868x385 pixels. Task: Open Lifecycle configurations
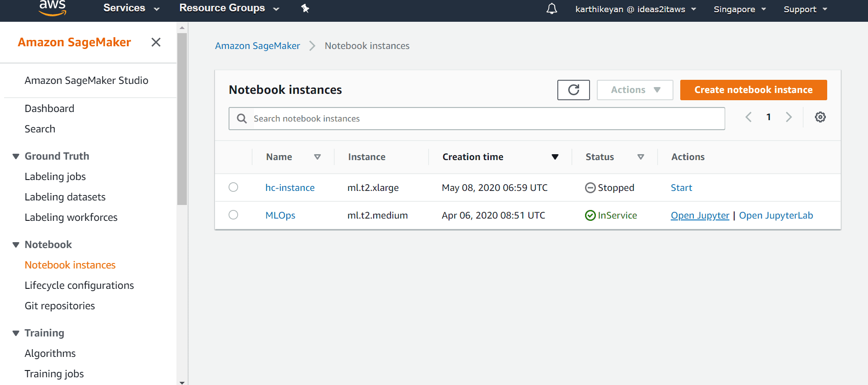pyautogui.click(x=79, y=285)
